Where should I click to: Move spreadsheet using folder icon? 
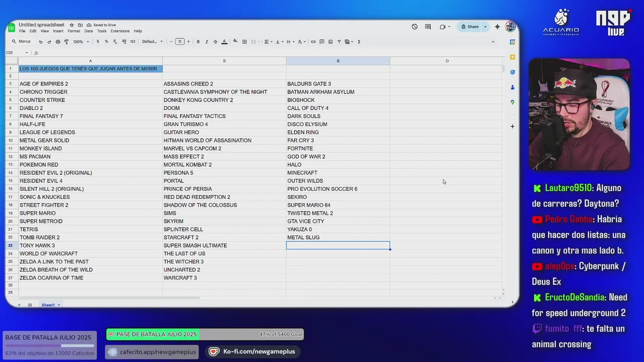[x=80, y=25]
